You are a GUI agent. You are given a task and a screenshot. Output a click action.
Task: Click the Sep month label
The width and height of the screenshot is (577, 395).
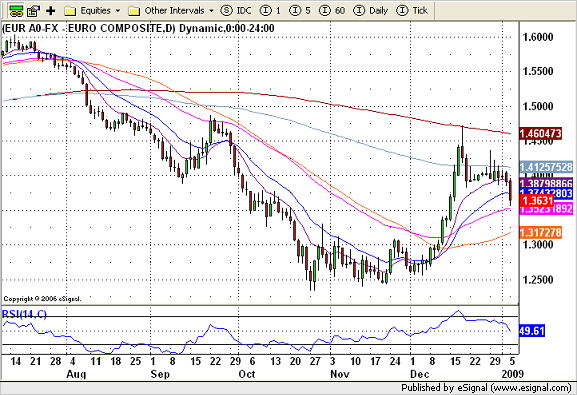[x=160, y=374]
